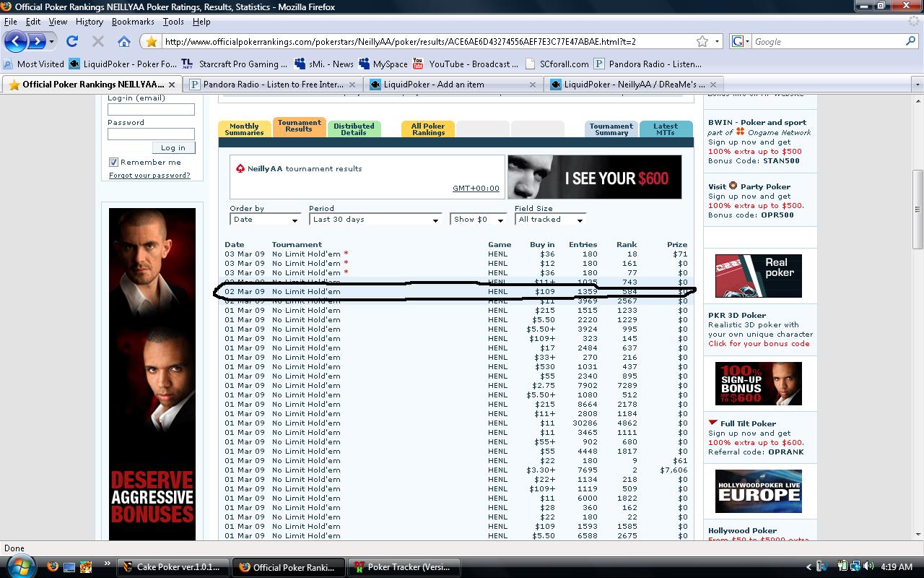Viewport: 924px width, 578px height.
Task: Open the SCforall.com bookmark
Action: click(557, 64)
